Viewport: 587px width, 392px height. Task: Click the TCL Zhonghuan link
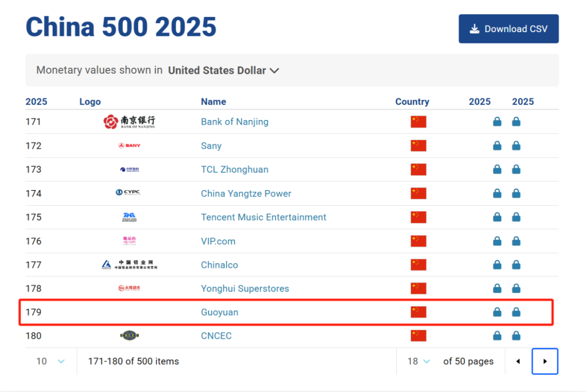234,169
